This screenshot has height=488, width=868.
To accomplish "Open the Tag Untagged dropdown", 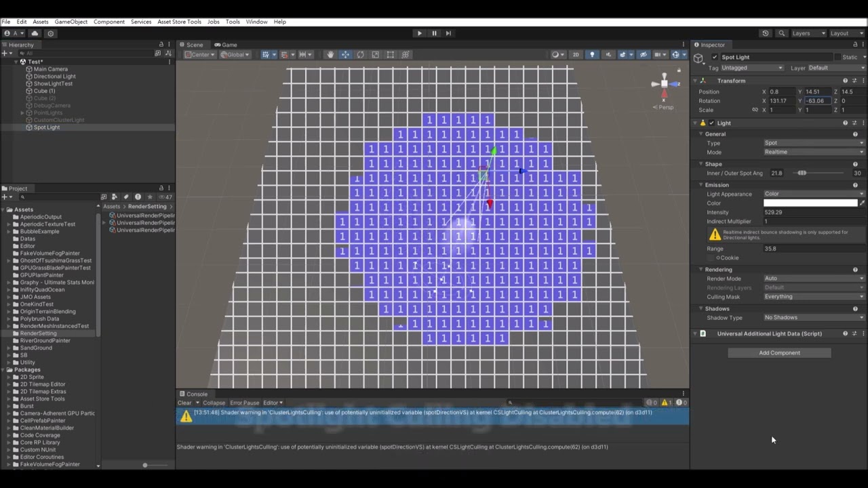I will coord(752,68).
